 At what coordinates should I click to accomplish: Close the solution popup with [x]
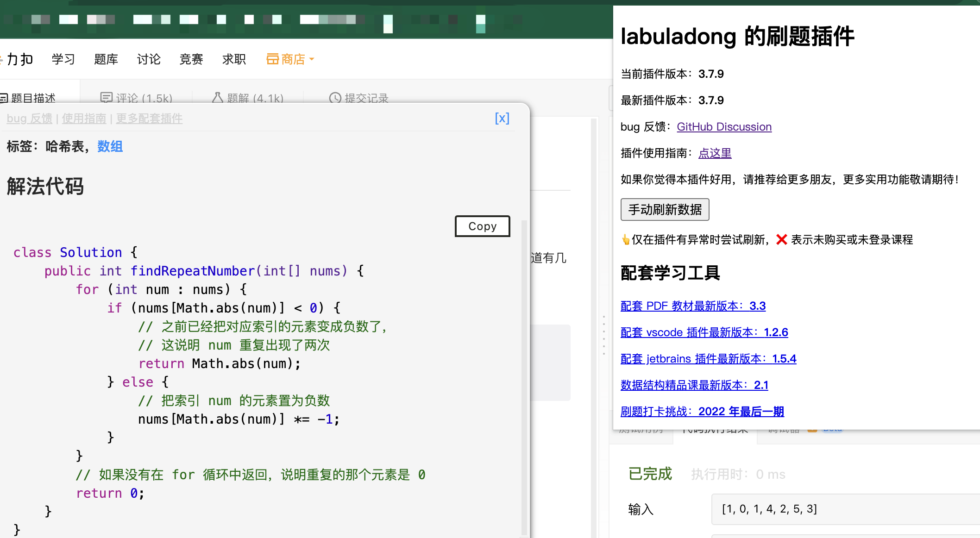click(502, 119)
